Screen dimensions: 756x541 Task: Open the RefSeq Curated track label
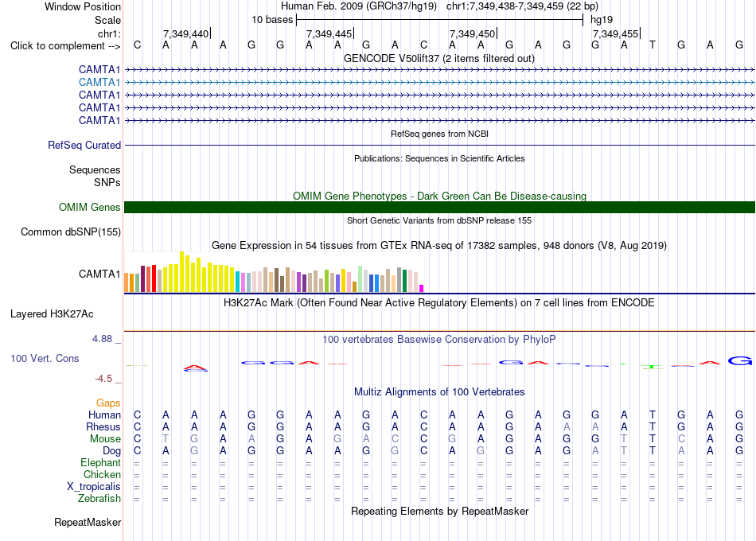coord(84,145)
